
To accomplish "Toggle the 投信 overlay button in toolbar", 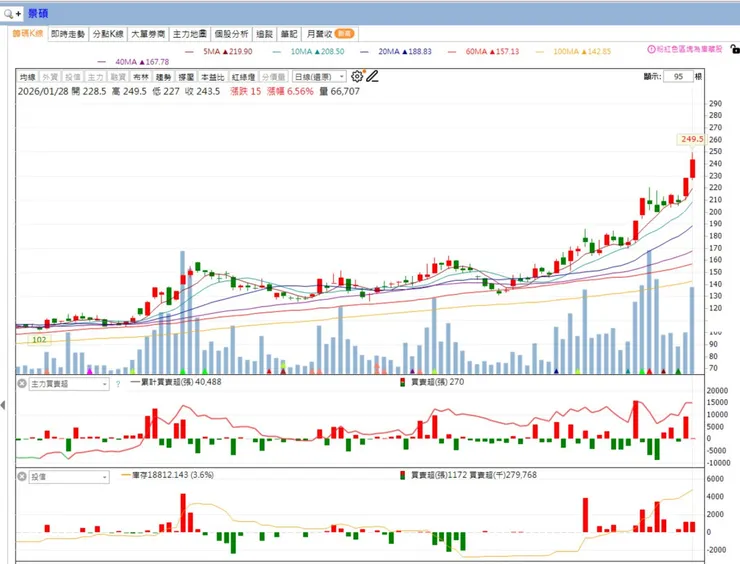I will [x=73, y=77].
